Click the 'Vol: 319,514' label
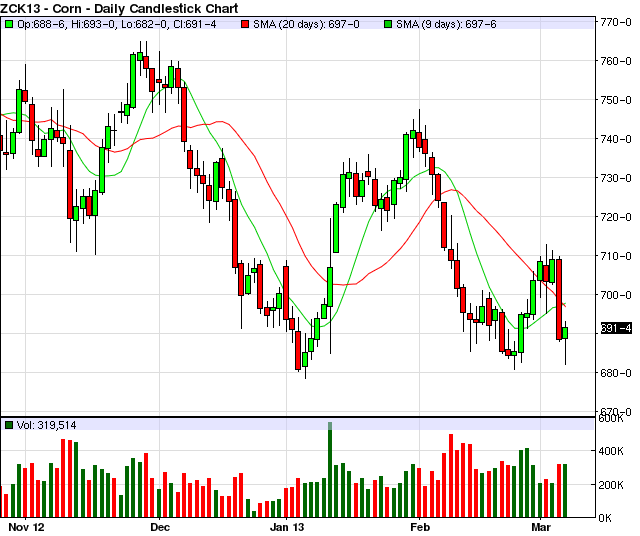 [x=46, y=425]
